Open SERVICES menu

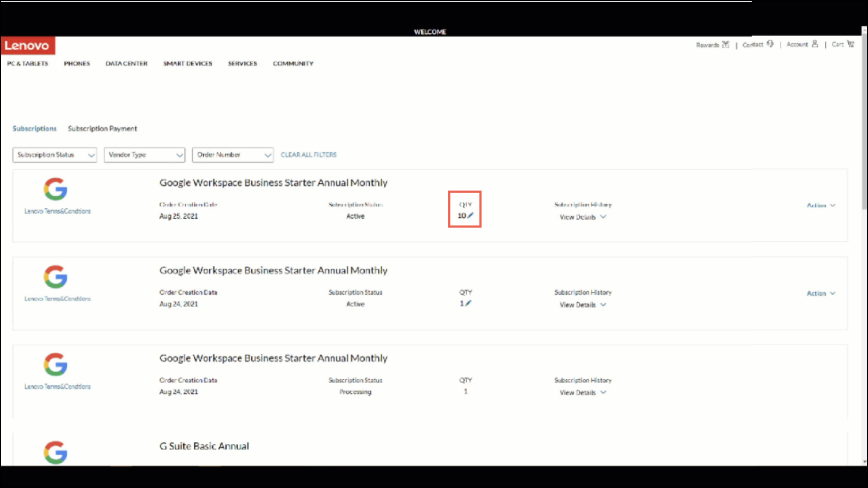(x=242, y=63)
